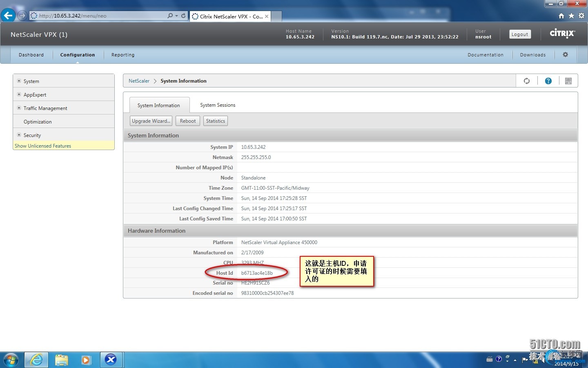Click the System IP value 10.65.3.242
Viewport: 588px width, 368px height.
253,147
